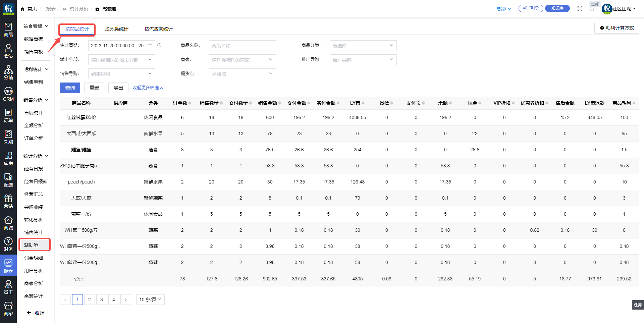
Task: Open the 商品 module in sidebar
Action: pos(8,30)
